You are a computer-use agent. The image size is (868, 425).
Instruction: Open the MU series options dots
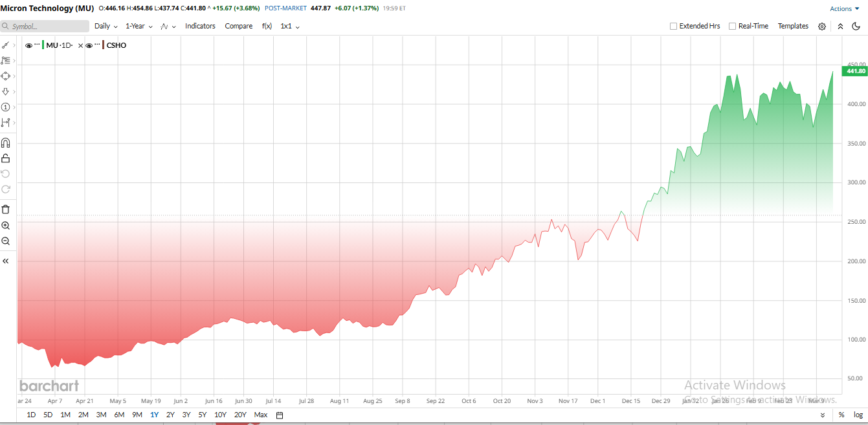coord(37,45)
